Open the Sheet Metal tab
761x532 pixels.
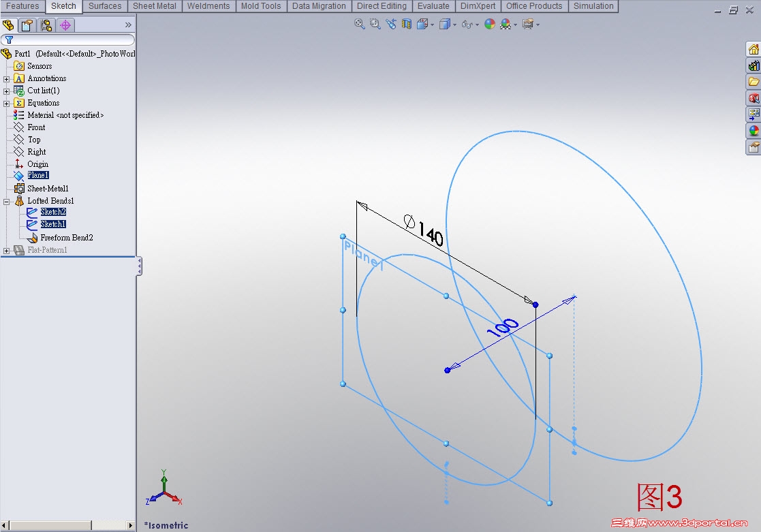coord(155,6)
